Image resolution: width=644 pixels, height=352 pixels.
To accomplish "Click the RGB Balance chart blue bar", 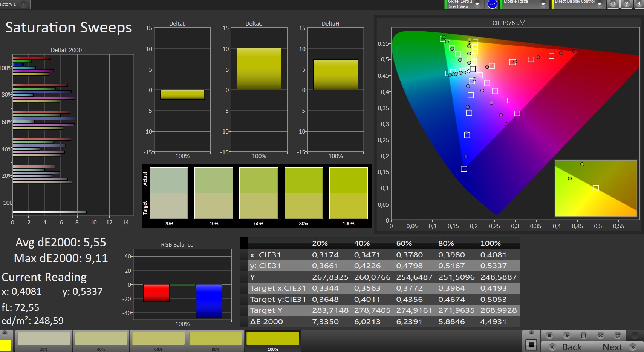I will pyautogui.click(x=209, y=301).
